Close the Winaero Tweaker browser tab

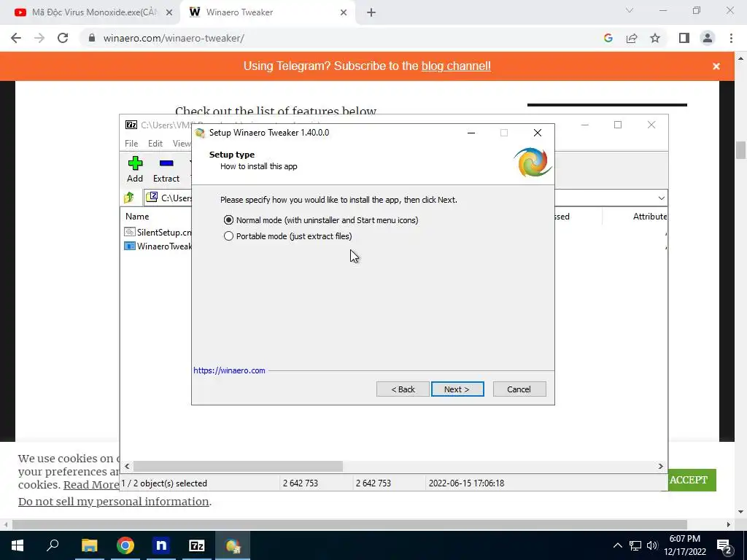coord(344,12)
